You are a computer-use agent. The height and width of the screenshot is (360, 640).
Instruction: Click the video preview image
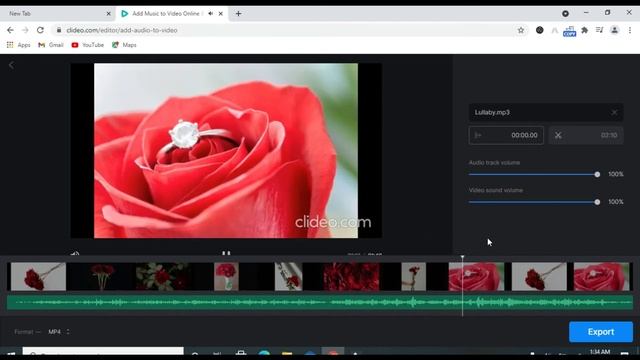click(226, 151)
